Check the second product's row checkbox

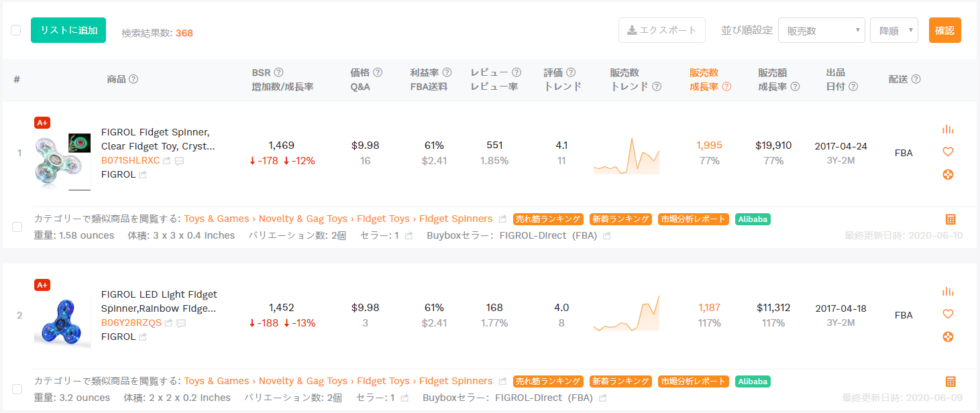pos(17,390)
